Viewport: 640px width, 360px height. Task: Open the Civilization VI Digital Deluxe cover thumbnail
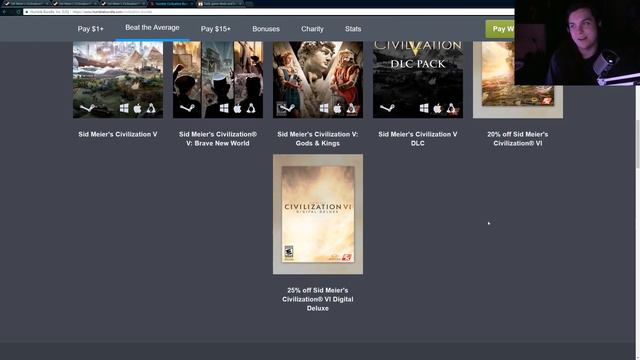click(318, 214)
